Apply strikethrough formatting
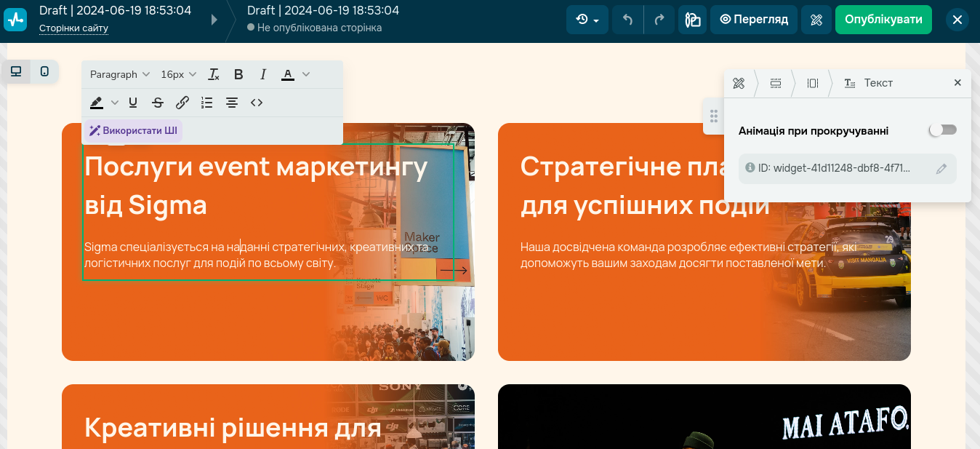The height and width of the screenshot is (449, 980). 158,103
